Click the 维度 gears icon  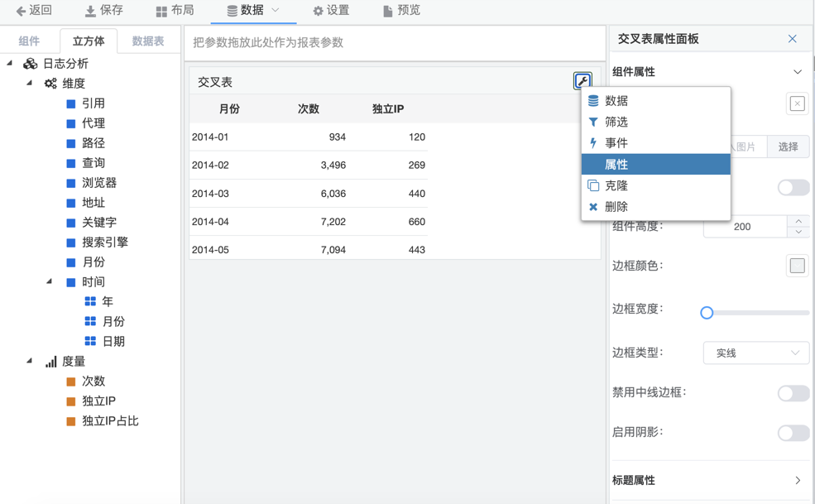pos(50,84)
